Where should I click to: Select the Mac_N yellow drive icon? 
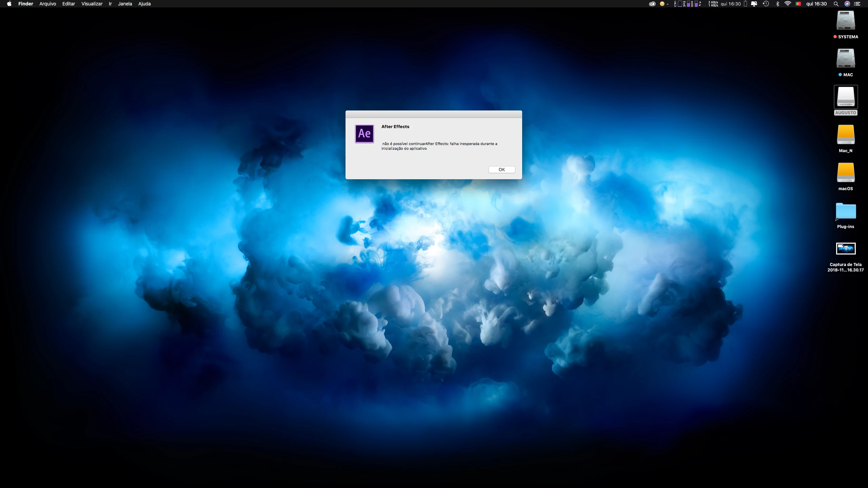tap(846, 135)
